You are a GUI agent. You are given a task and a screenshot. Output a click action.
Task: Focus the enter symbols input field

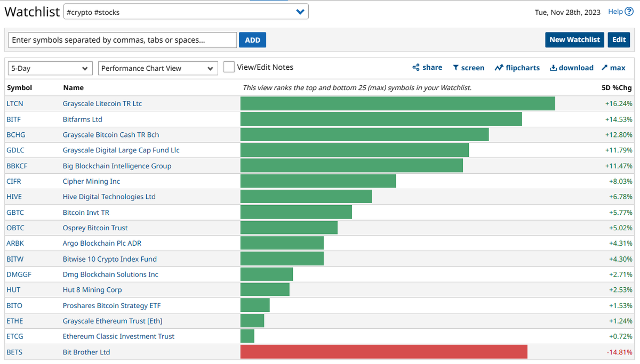pos(123,40)
